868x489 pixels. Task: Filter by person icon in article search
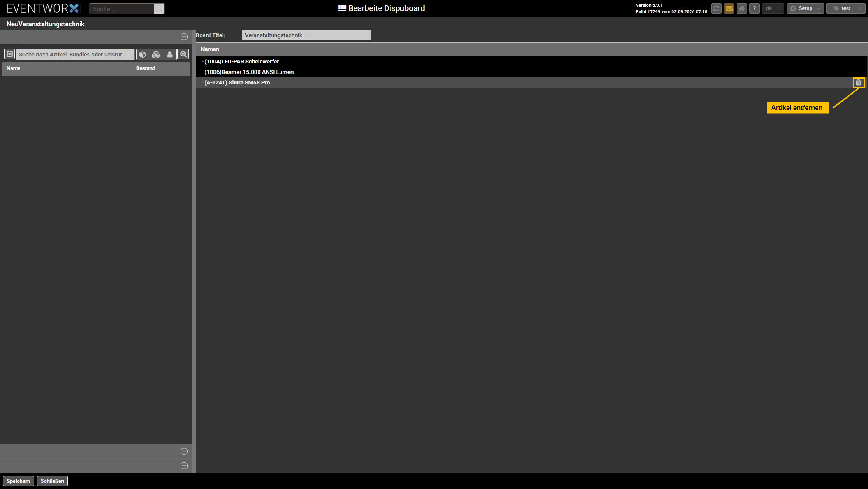(x=170, y=54)
